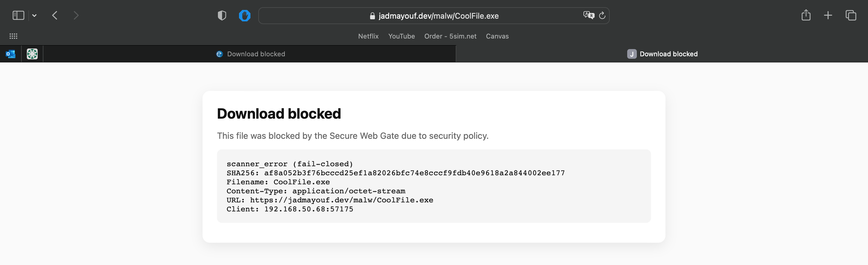Reload the current page
Image resolution: width=868 pixels, height=265 pixels.
602,15
